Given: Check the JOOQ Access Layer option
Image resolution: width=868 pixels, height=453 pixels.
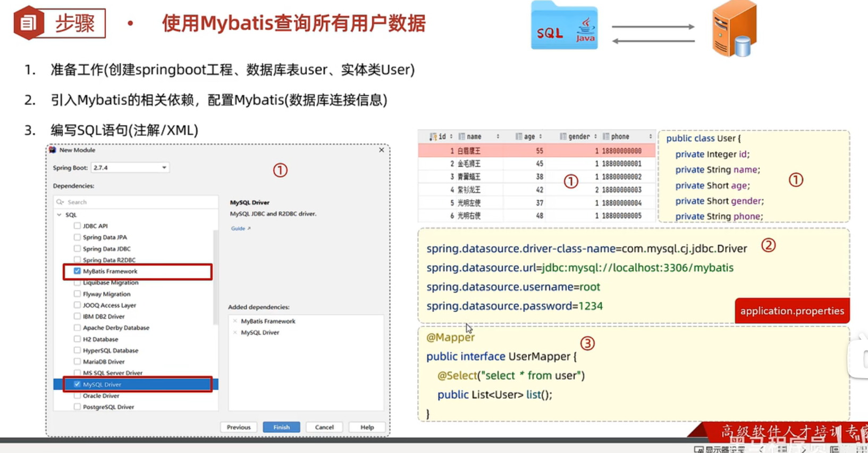Looking at the screenshot, I should (x=77, y=305).
